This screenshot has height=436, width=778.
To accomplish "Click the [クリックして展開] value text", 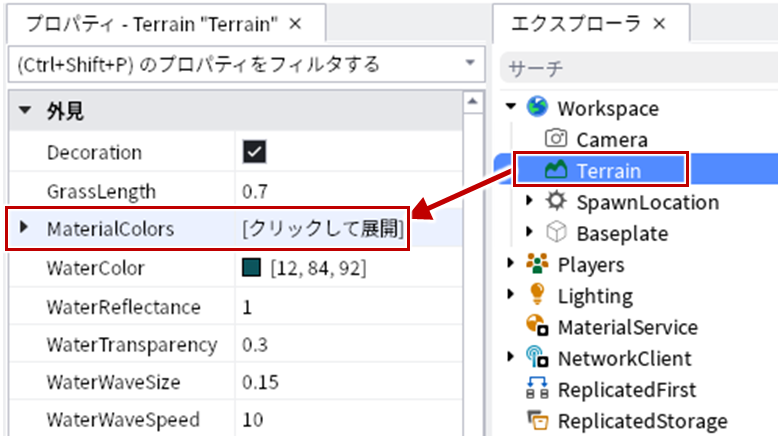I will (x=323, y=229).
